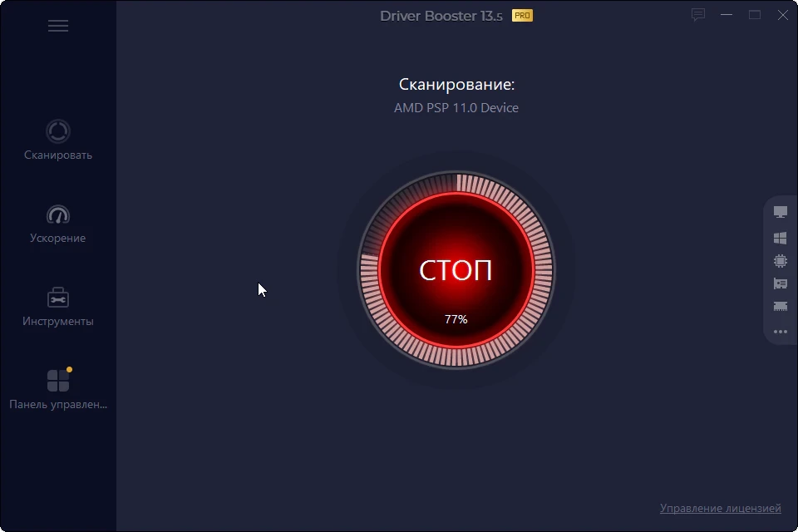Viewport: 798px width, 532px height.
Task: Click the memory module icon in right panel
Action: click(781, 307)
